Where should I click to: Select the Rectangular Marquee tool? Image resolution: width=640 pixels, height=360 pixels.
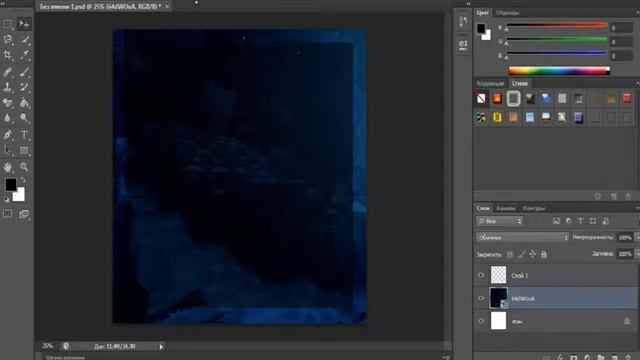coord(8,24)
